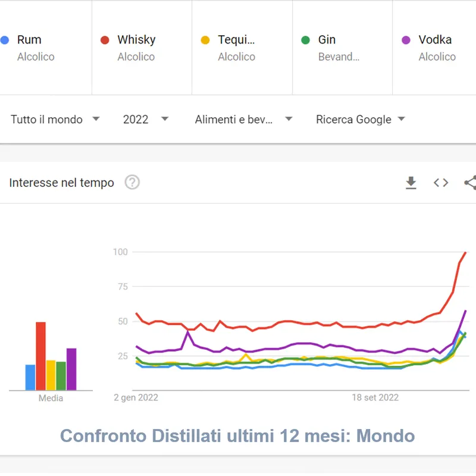
Task: Select the Rum search term
Action: (29, 40)
